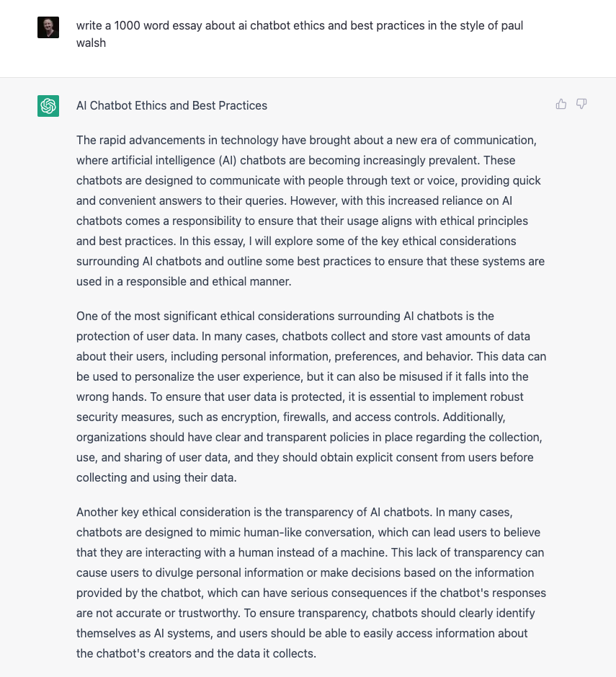Click the user profile picture beside the prompt
Screen dimensions: 616x677
[x=48, y=27]
